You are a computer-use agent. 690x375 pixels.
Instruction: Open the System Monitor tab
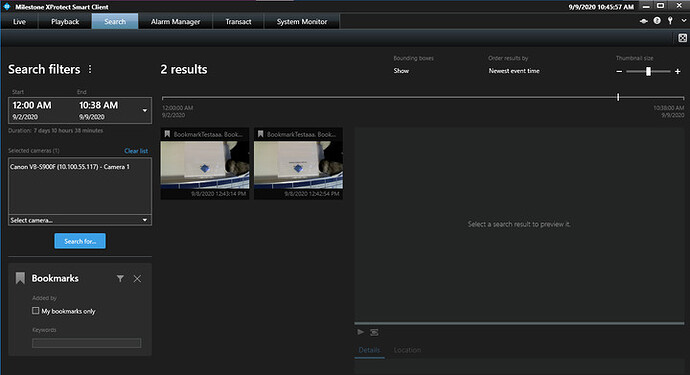tap(302, 22)
